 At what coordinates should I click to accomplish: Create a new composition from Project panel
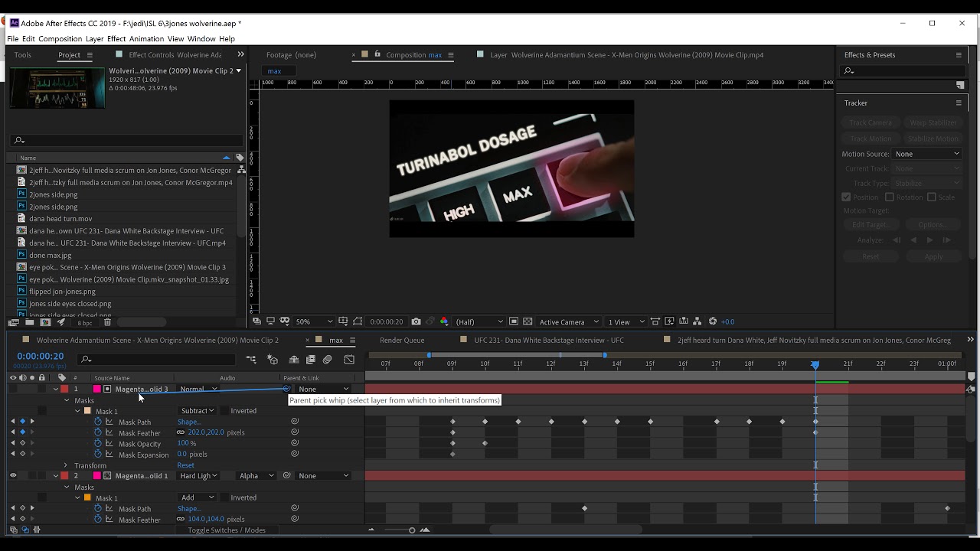pos(44,323)
